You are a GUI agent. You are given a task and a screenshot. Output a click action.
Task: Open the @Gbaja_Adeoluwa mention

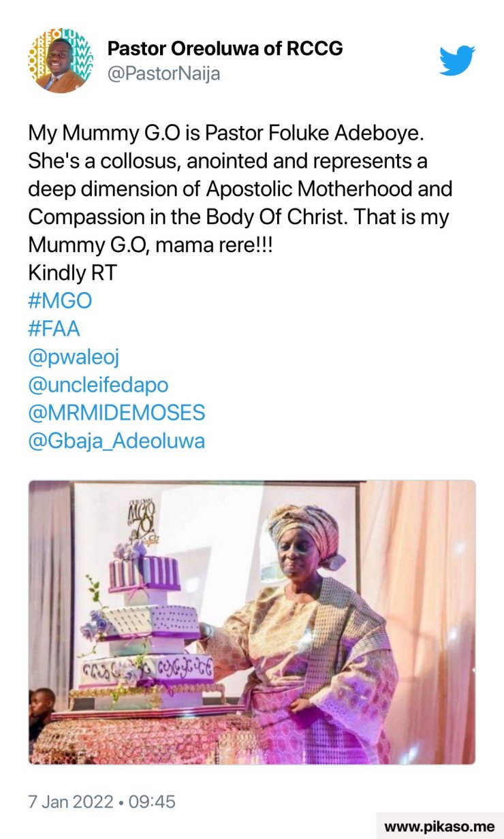point(116,441)
